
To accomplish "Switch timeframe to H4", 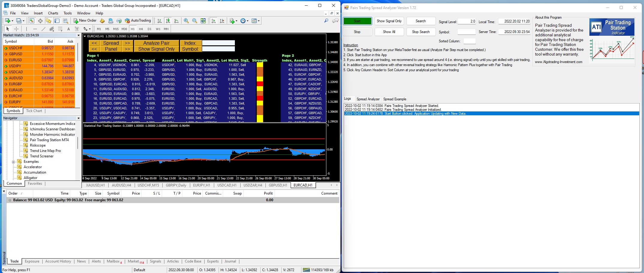I will point(141,29).
